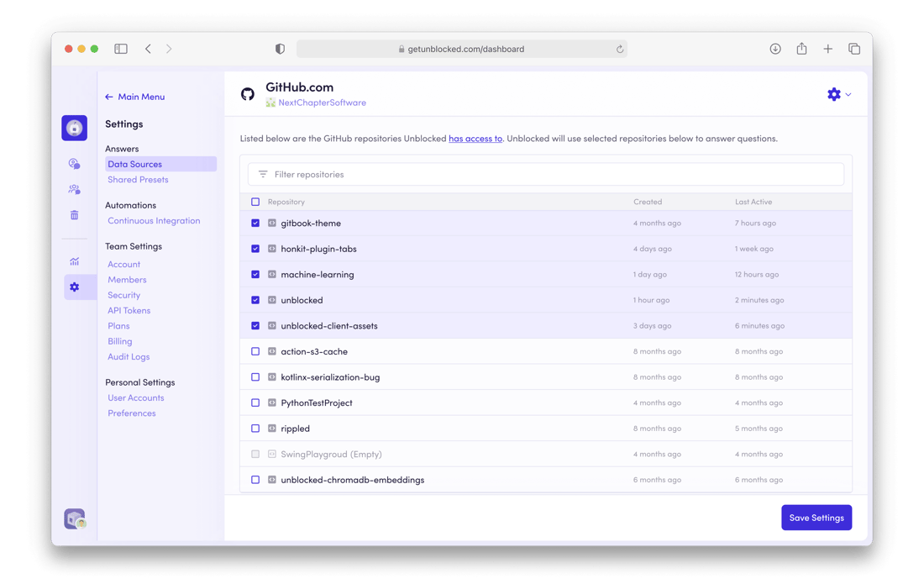Focus the Filter repositories field
Screen dimensions: 924x584
546,175
